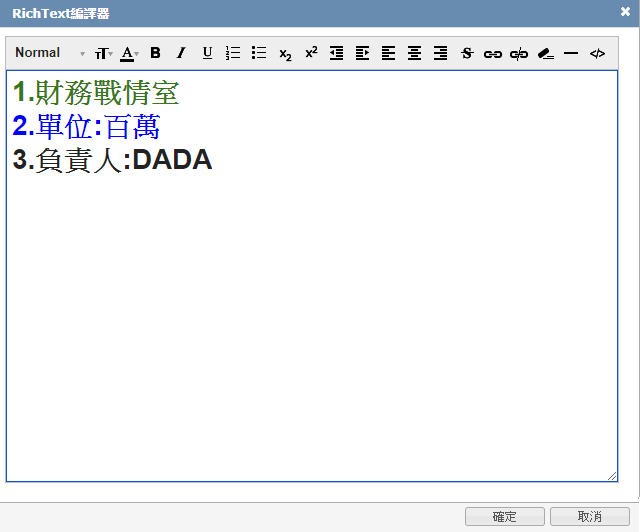
Task: Remove the hyperlink with unlink icon
Action: pos(519,54)
